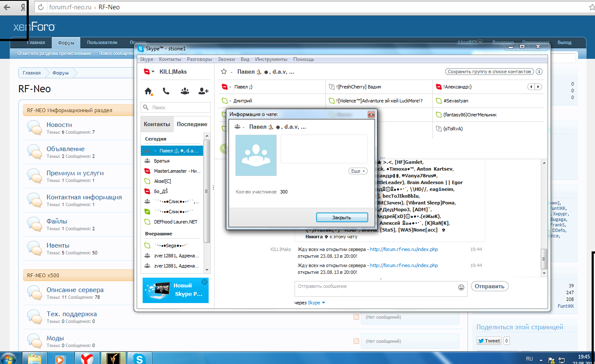Screen dimensions: 595x364
Task: Click group avatar in chat info dialog
Action: 256,155
